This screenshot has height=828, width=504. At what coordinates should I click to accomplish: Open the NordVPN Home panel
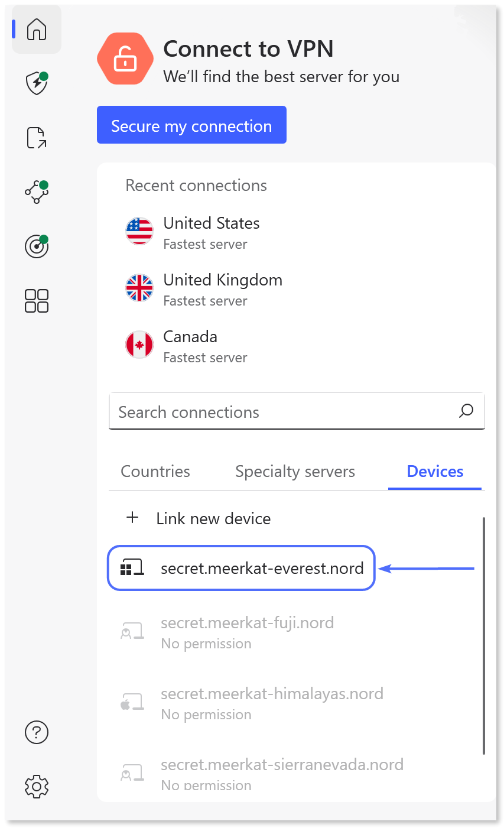36,30
